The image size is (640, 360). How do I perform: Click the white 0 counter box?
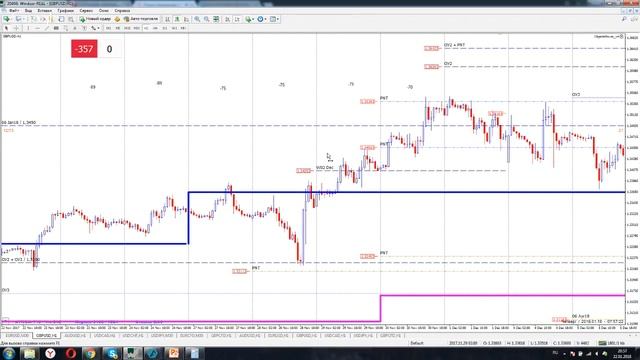tap(109, 49)
